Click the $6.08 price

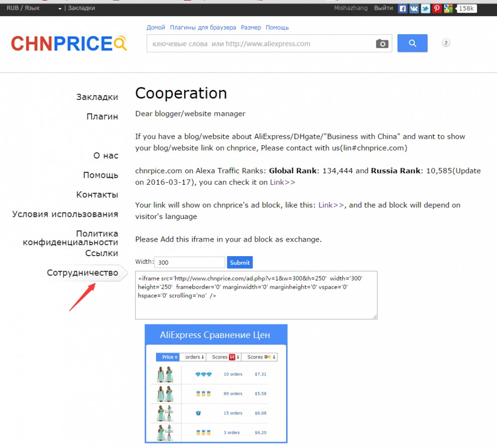click(x=261, y=413)
